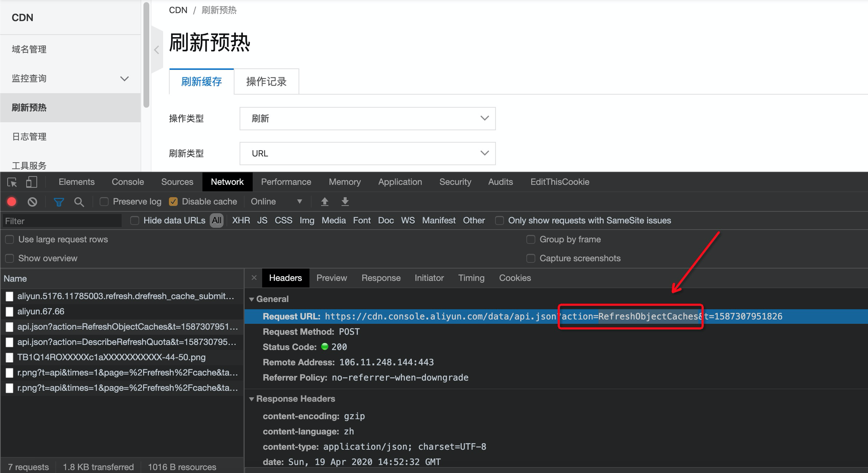Screen dimensions: 868x473
Task: Toggle Preserve log checkbox
Action: tap(104, 202)
